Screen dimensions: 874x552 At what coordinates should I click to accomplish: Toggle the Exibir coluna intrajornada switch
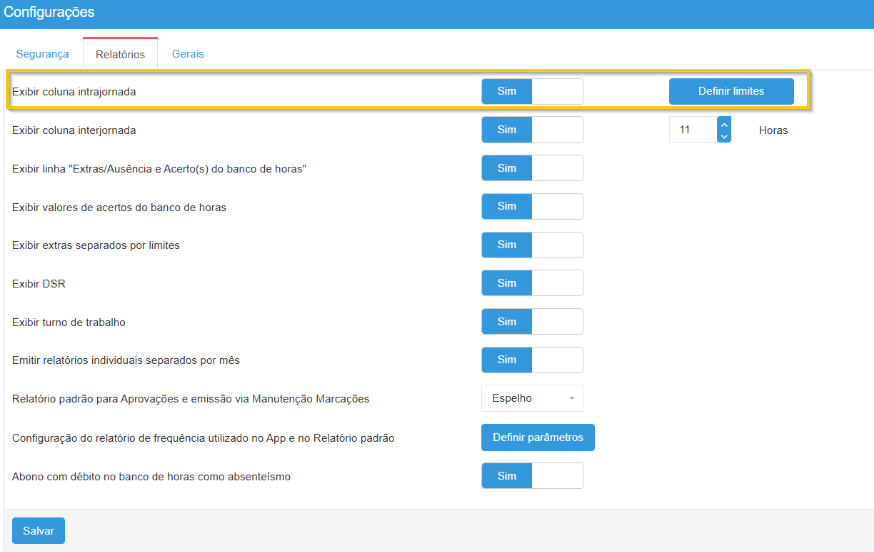(x=531, y=91)
